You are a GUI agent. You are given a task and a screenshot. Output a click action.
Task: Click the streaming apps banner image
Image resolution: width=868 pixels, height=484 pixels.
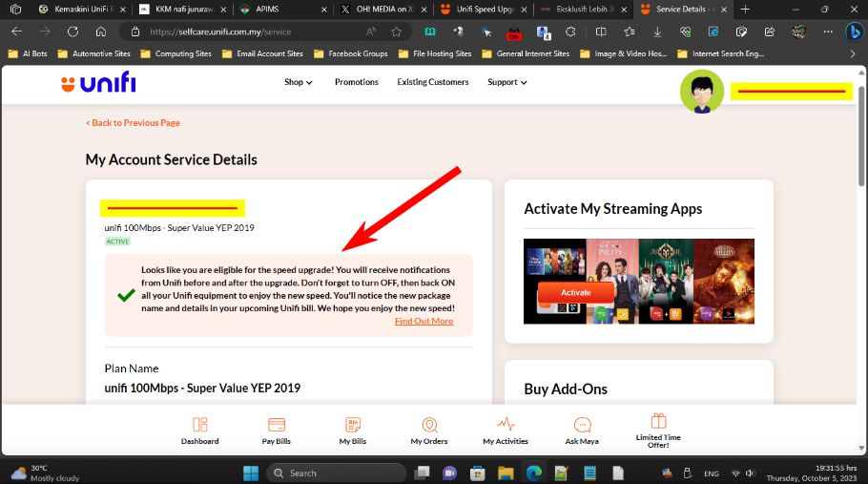639,282
